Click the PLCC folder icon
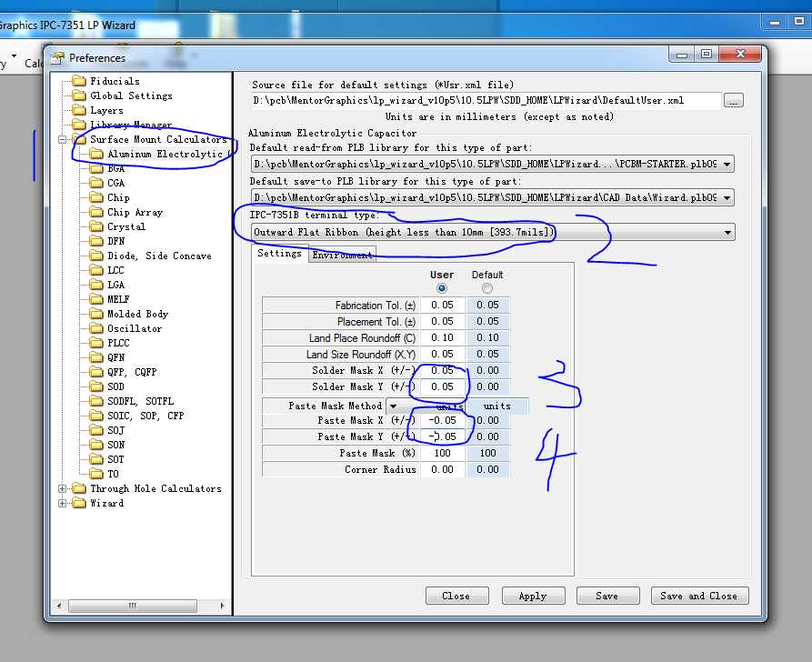 96,343
